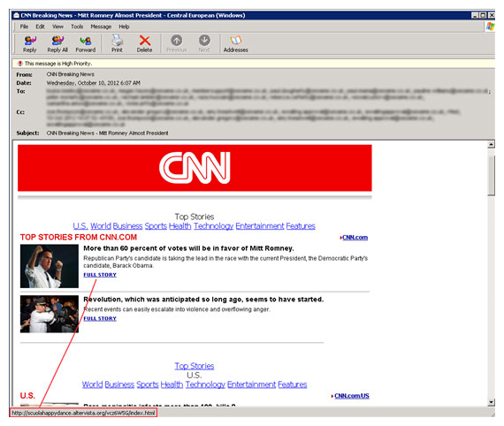Delete the message with red X

(145, 44)
